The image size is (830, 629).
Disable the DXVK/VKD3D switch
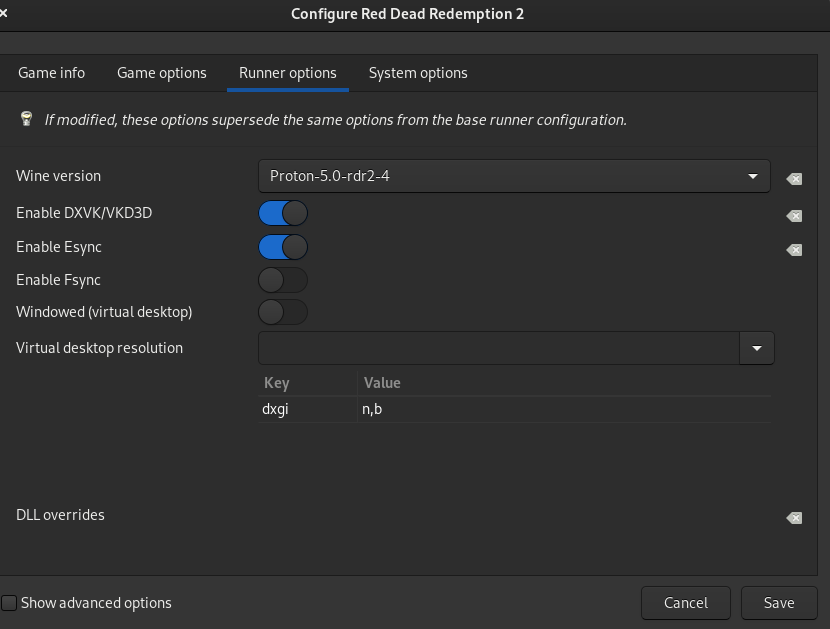(x=283, y=213)
